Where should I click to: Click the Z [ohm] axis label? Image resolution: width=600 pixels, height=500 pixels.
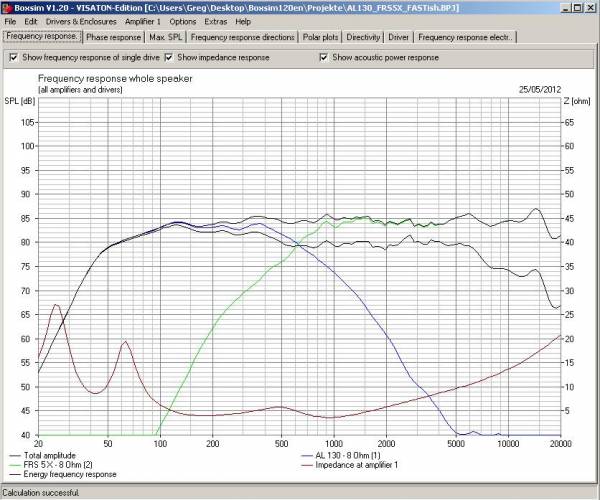[577, 101]
